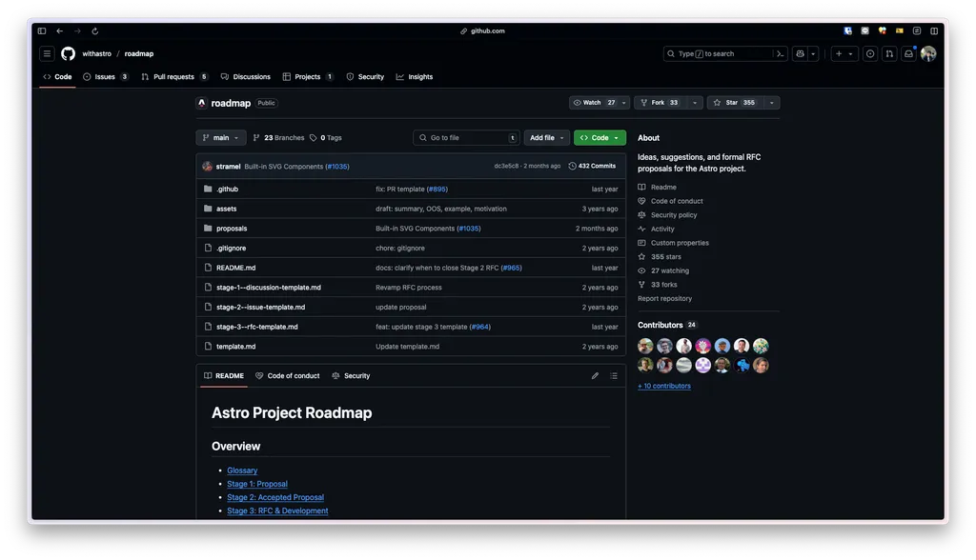Screen dimensions: 976x560
Task: Switch to the Discussions tab
Action: tap(245, 77)
